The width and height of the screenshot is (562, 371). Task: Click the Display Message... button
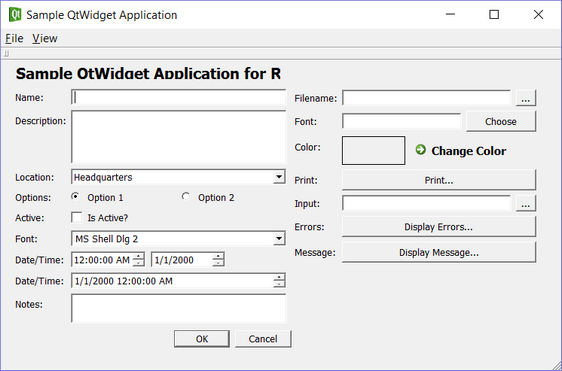(x=439, y=252)
